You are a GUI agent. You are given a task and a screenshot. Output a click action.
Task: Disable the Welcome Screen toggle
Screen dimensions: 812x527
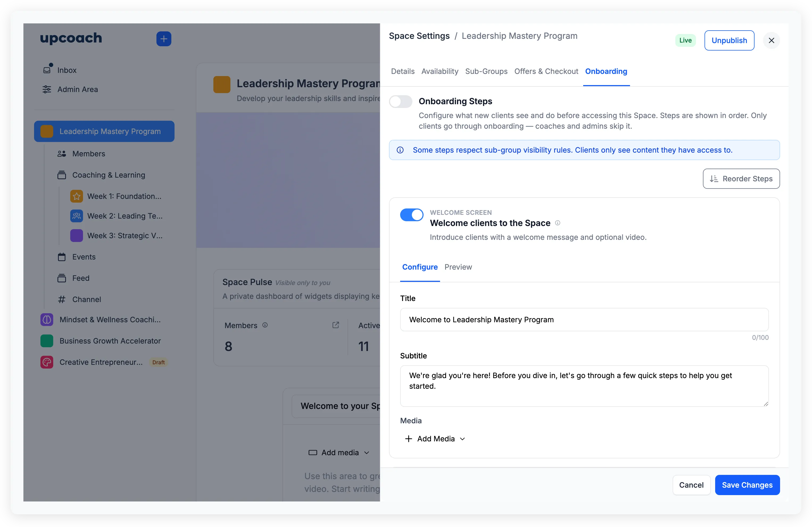(x=412, y=215)
